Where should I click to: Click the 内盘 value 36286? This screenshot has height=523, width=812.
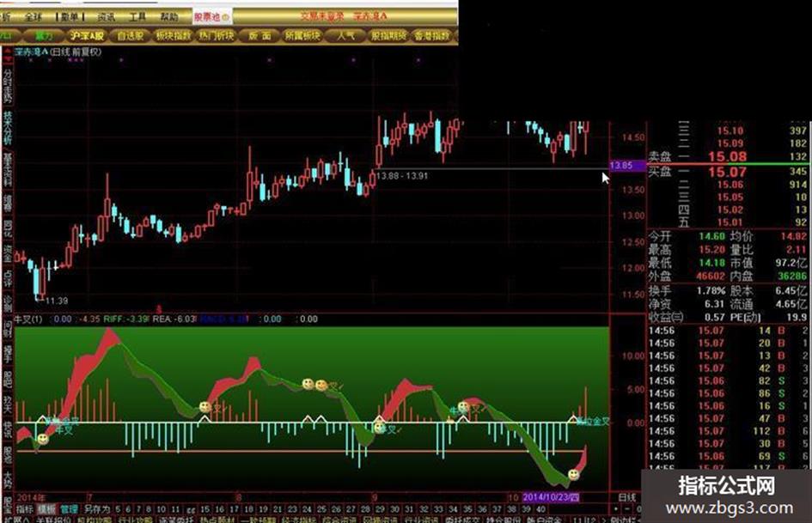[x=791, y=276]
